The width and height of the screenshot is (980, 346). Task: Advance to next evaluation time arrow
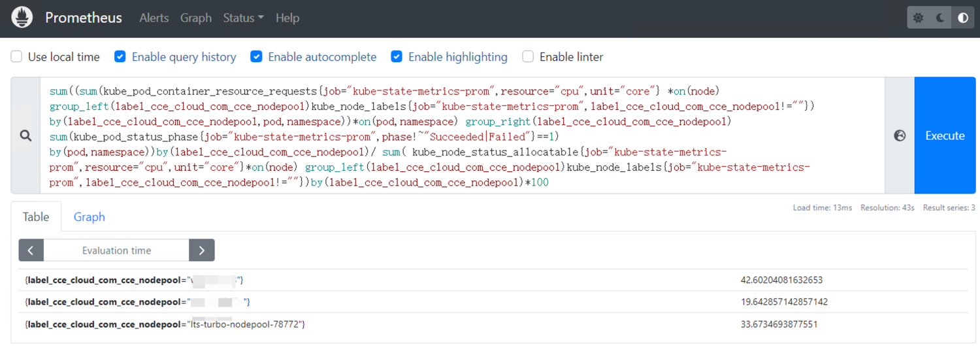pos(202,250)
